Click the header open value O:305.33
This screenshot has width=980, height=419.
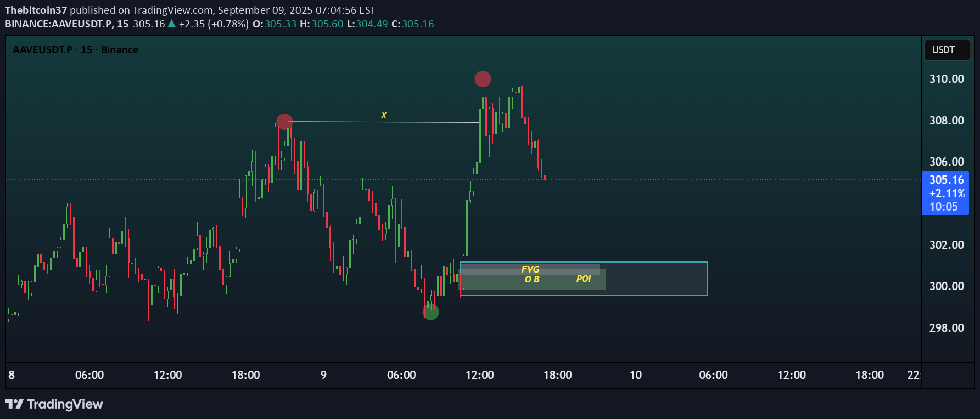click(274, 24)
